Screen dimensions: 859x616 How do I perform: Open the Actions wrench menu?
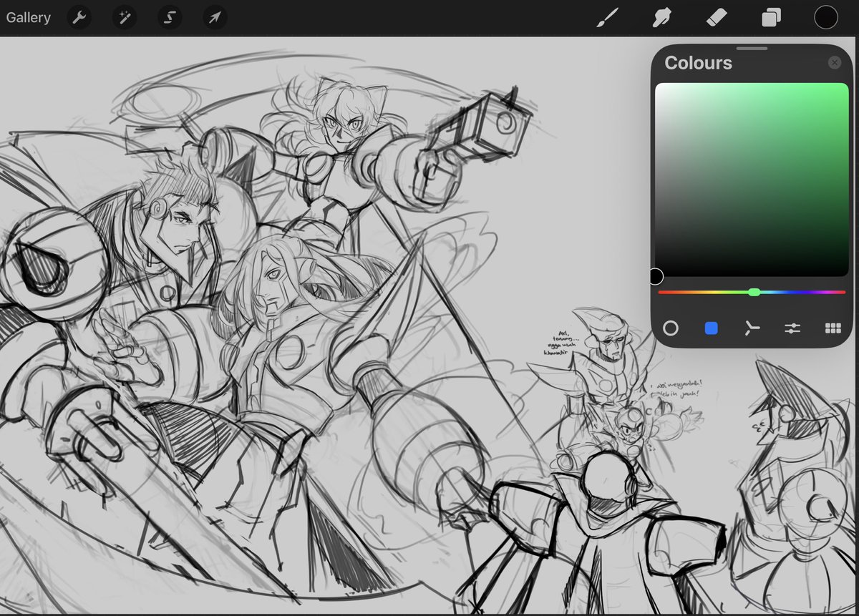tap(79, 18)
